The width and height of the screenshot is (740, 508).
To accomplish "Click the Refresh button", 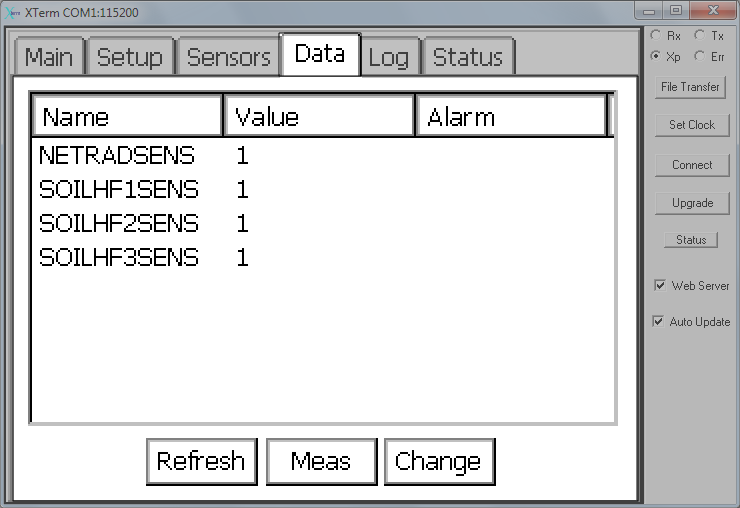I will [202, 461].
